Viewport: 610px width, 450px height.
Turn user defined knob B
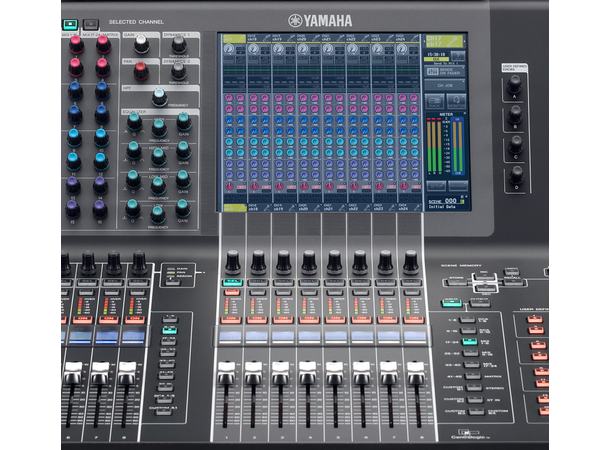(x=515, y=115)
